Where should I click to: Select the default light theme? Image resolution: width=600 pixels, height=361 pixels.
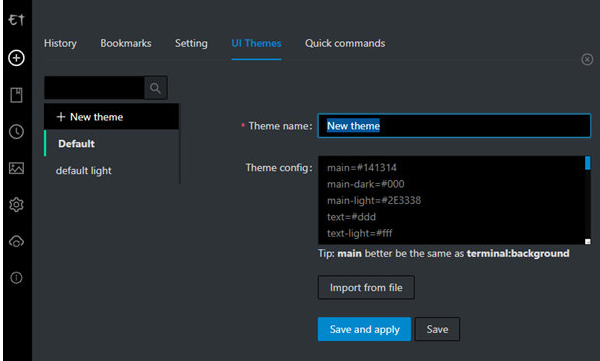click(111, 171)
